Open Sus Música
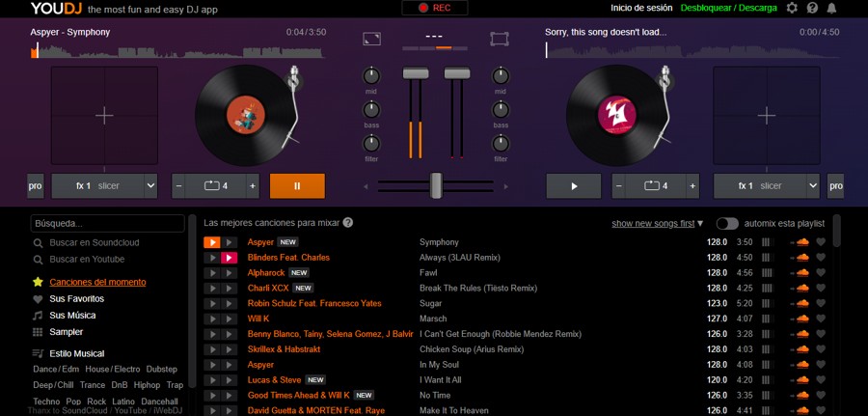Screen dimensions: 868x416 click(72, 316)
